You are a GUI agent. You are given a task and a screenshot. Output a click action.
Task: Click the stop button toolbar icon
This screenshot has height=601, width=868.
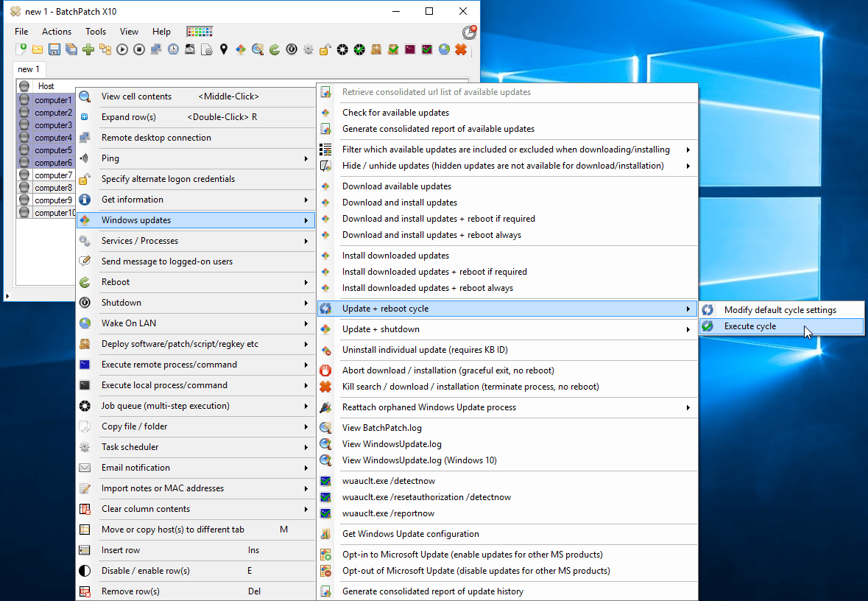point(139,49)
